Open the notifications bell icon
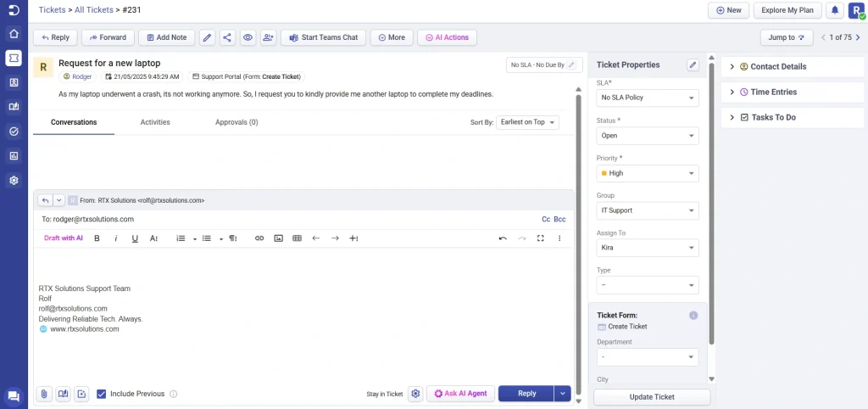This screenshot has width=868, height=409. (x=834, y=10)
